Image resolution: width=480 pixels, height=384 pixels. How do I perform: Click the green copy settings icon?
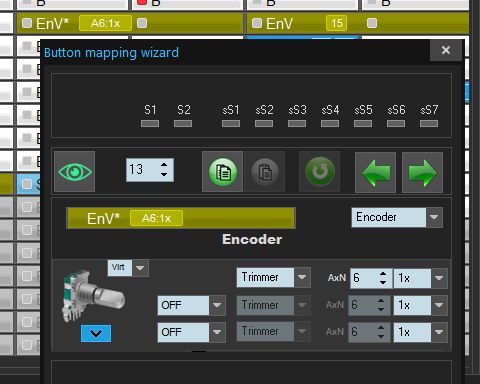tap(223, 172)
